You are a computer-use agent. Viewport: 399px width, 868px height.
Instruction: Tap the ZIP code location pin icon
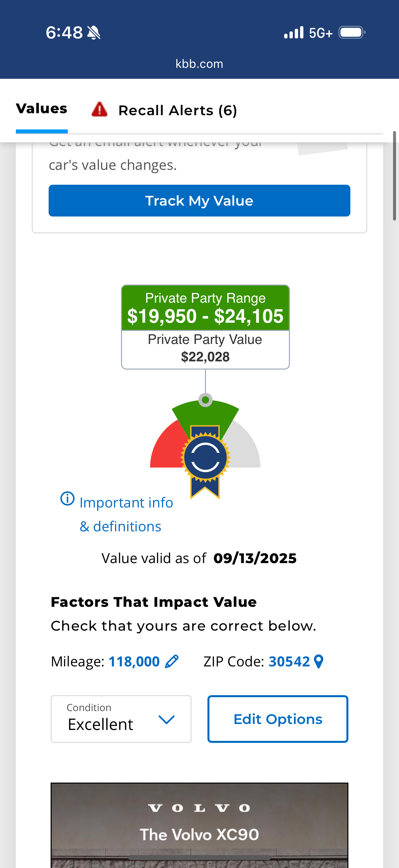tap(319, 661)
